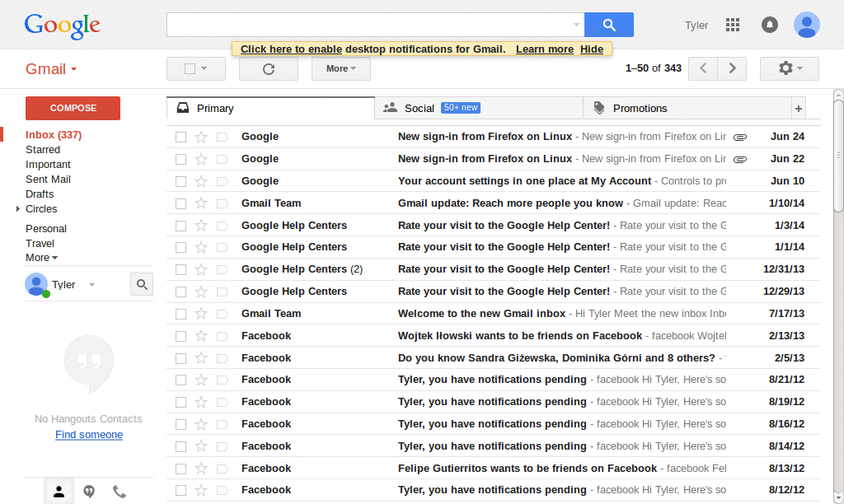Screen dimensions: 844x504
Task: Check the Facebook 8/12/12 email
Action: [x=181, y=491]
